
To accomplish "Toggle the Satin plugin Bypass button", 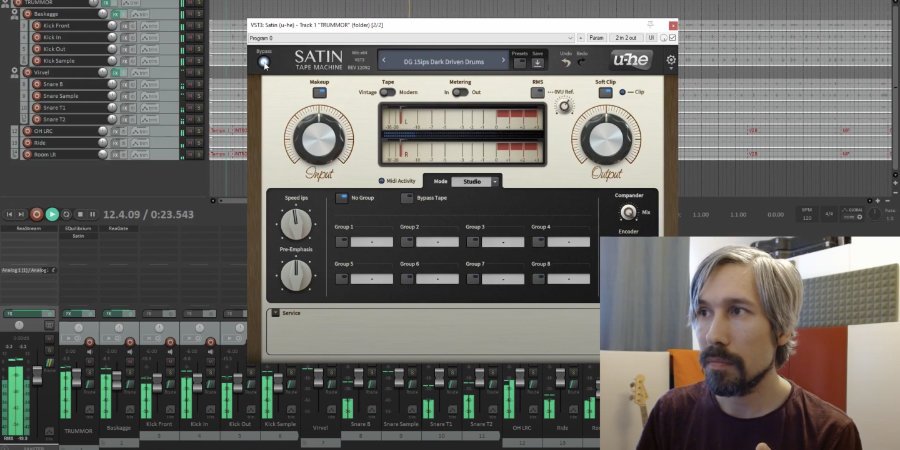I will click(x=263, y=61).
